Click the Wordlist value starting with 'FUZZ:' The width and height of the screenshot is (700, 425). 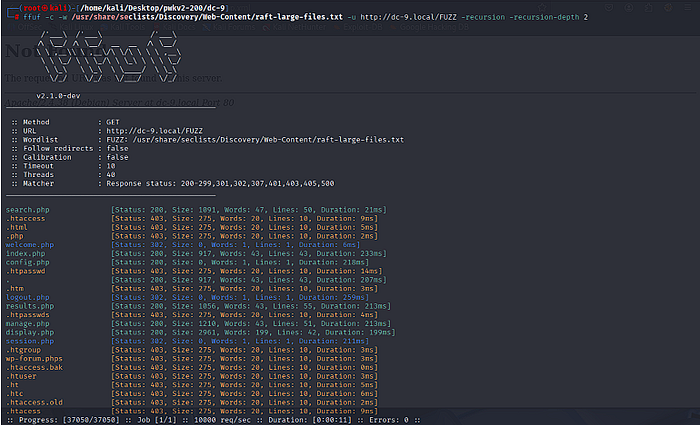(255, 140)
